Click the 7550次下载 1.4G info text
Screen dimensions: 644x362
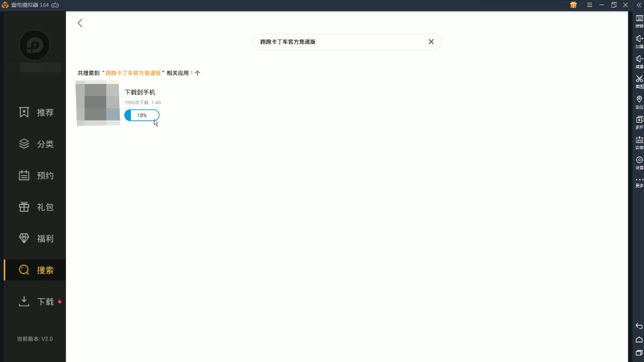[143, 103]
